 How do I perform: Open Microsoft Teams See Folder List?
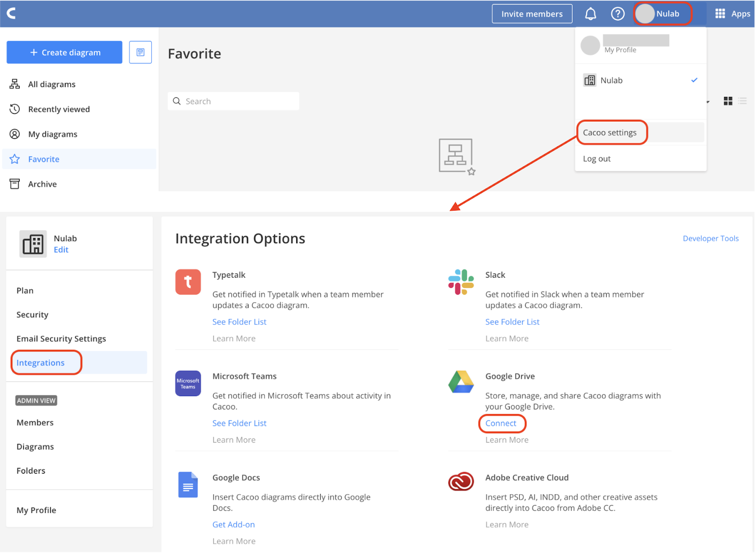coord(240,423)
